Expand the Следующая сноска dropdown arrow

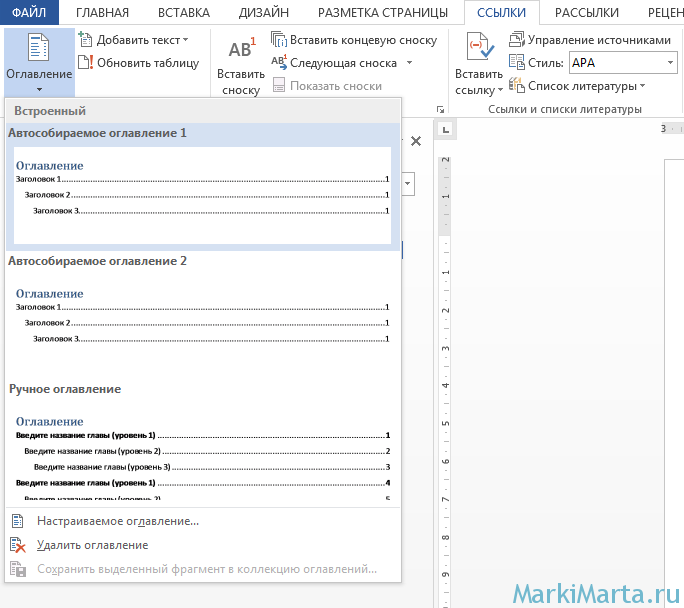click(409, 63)
